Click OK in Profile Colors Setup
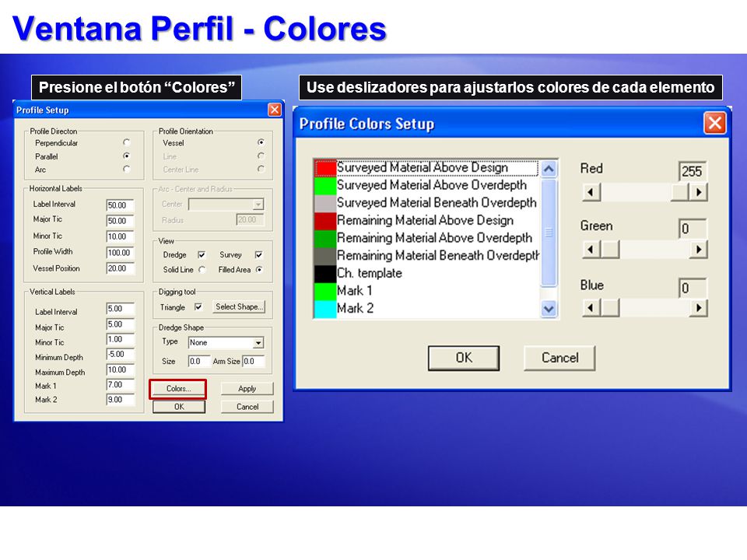Viewport: 747px width, 560px height. [464, 358]
